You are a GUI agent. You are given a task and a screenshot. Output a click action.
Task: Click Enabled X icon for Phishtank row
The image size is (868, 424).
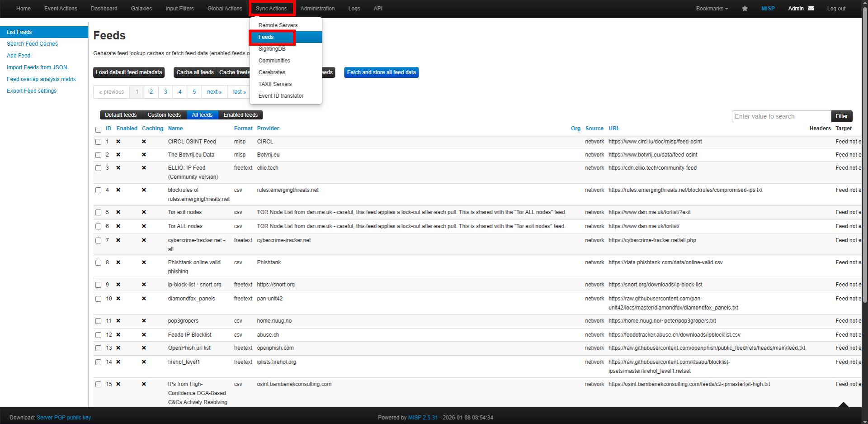118,262
